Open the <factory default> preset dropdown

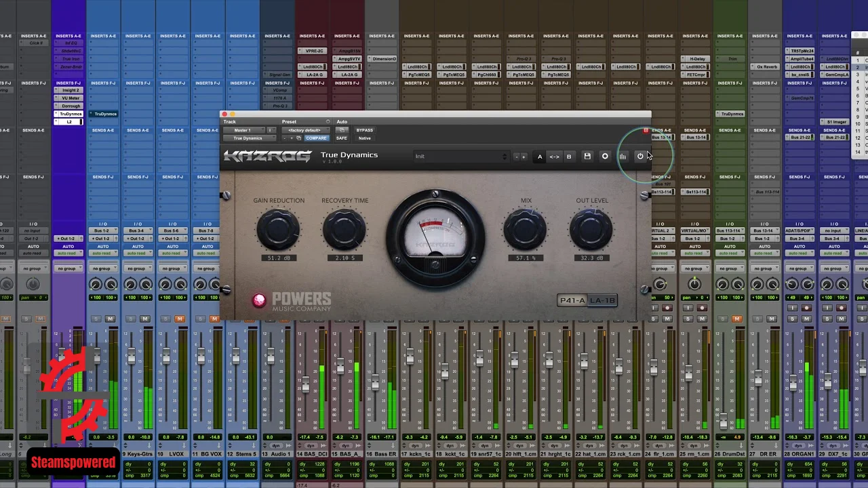coord(305,130)
